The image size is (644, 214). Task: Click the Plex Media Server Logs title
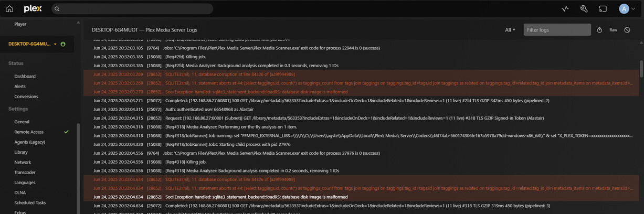144,30
